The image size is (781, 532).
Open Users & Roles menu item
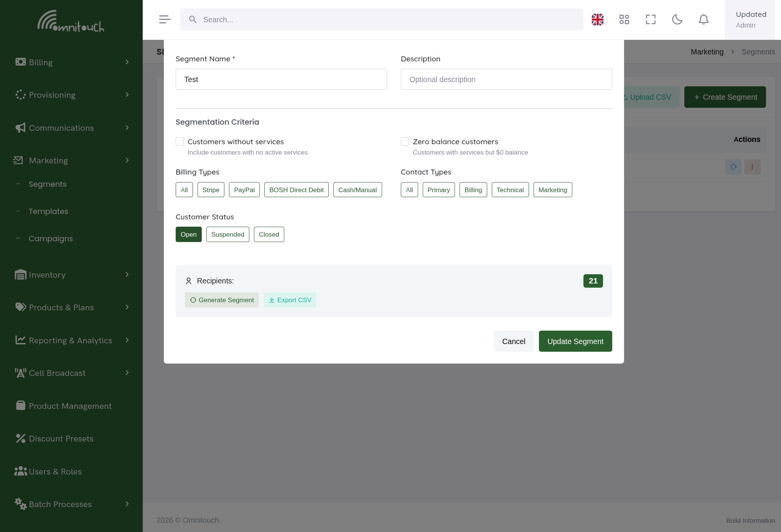pos(55,471)
